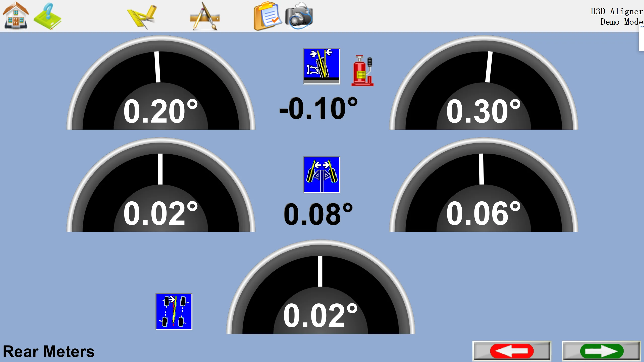
Task: Select the rear toe icon
Action: (322, 175)
